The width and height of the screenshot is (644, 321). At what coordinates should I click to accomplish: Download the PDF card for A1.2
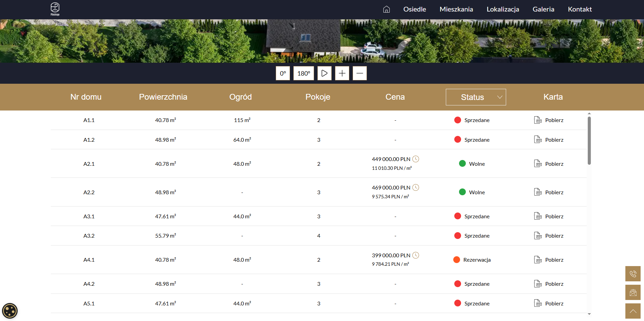tap(538, 140)
